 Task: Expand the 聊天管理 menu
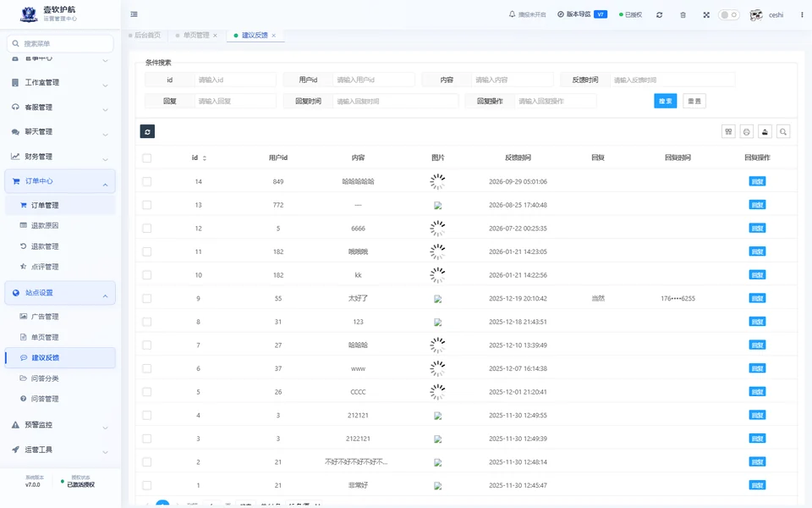click(x=60, y=132)
